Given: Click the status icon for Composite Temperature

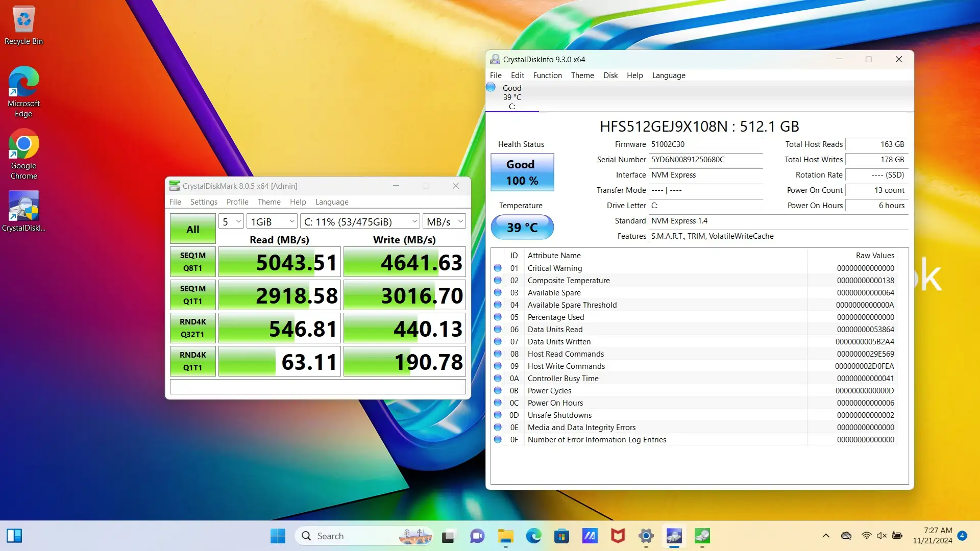Looking at the screenshot, I should point(498,280).
